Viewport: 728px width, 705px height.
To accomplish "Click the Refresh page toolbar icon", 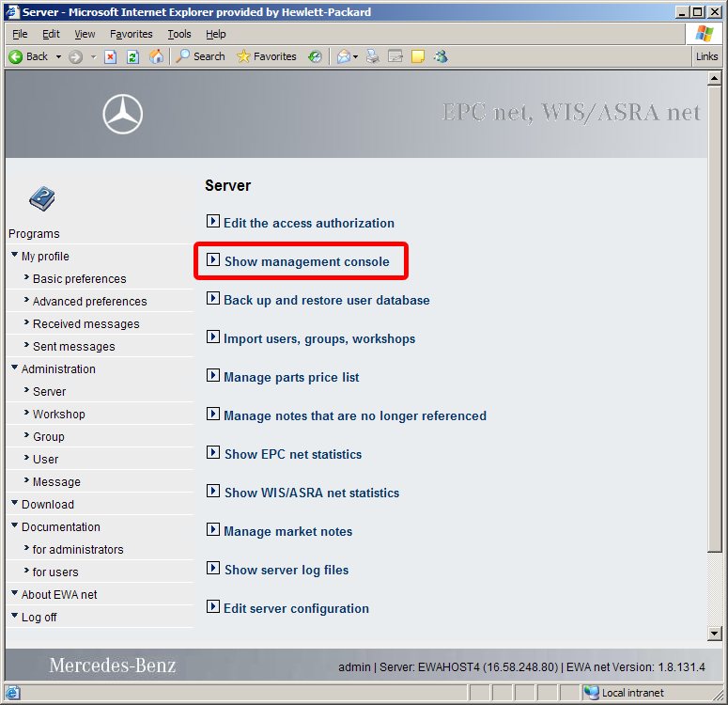I will 132,56.
